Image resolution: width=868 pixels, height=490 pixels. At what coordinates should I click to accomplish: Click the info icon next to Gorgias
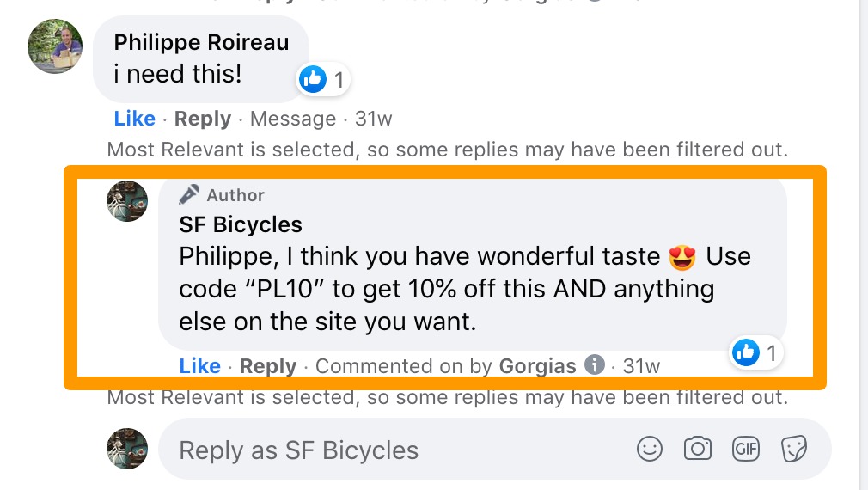click(x=594, y=365)
